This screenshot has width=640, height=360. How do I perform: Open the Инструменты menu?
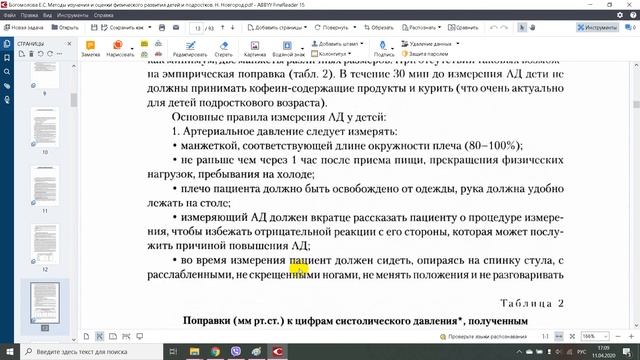72,15
